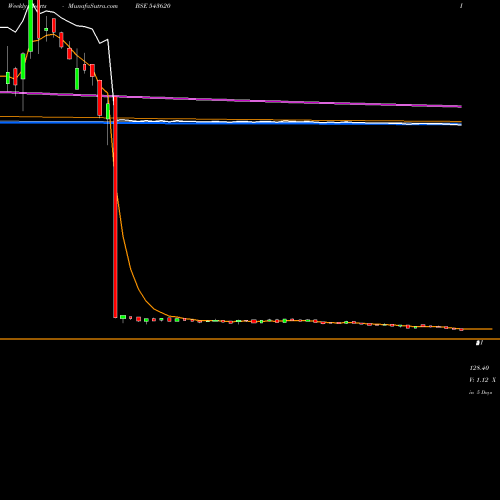Viewport: 500px width, 500px height.
Task: Click the Weekly charts heading
Action: 27,6
